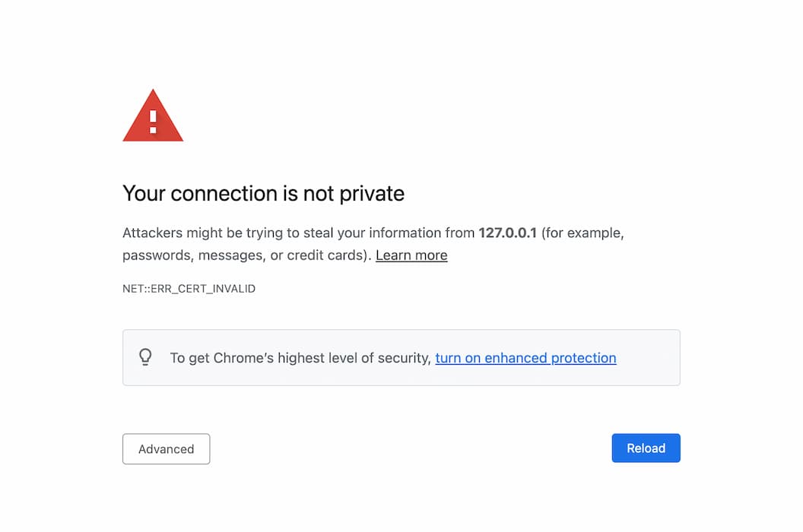Click the lightbulb tip icon
This screenshot has width=803, height=532.
point(146,357)
